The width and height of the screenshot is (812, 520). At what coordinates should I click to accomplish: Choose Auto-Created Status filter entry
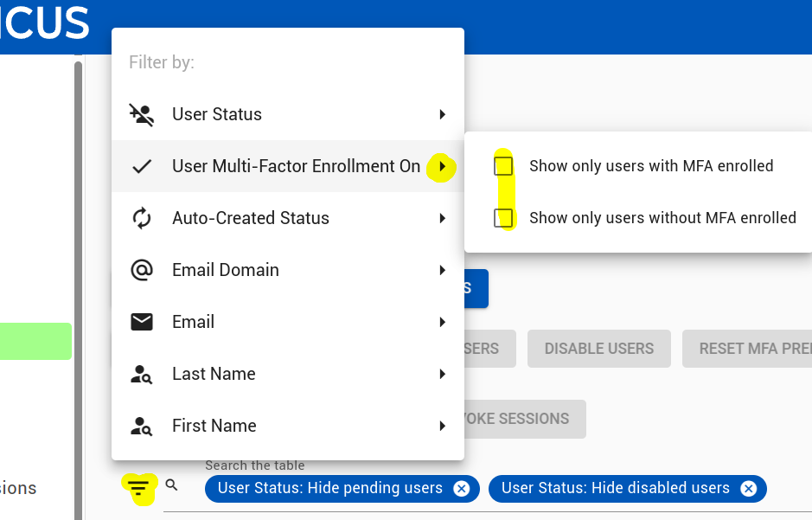click(288, 218)
